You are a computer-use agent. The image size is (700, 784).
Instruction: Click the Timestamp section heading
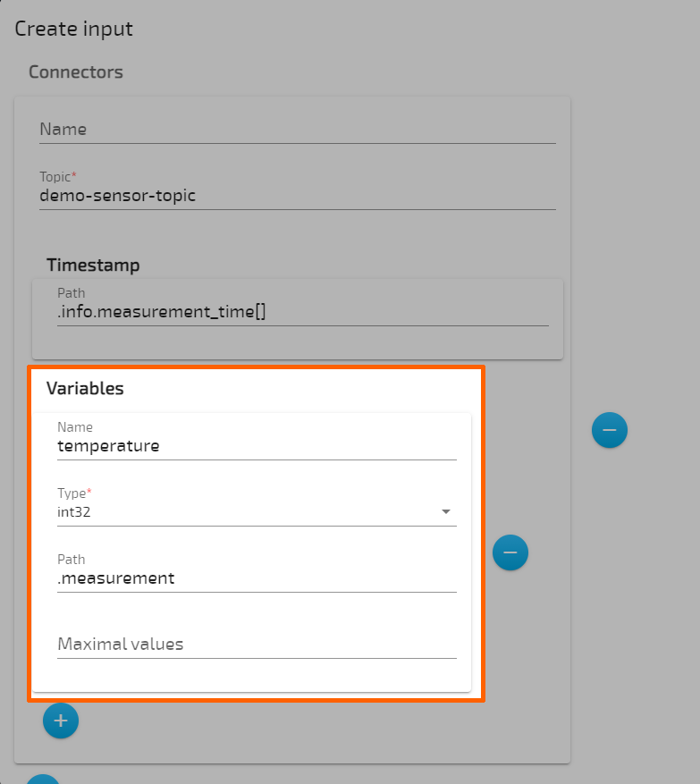pyautogui.click(x=93, y=265)
